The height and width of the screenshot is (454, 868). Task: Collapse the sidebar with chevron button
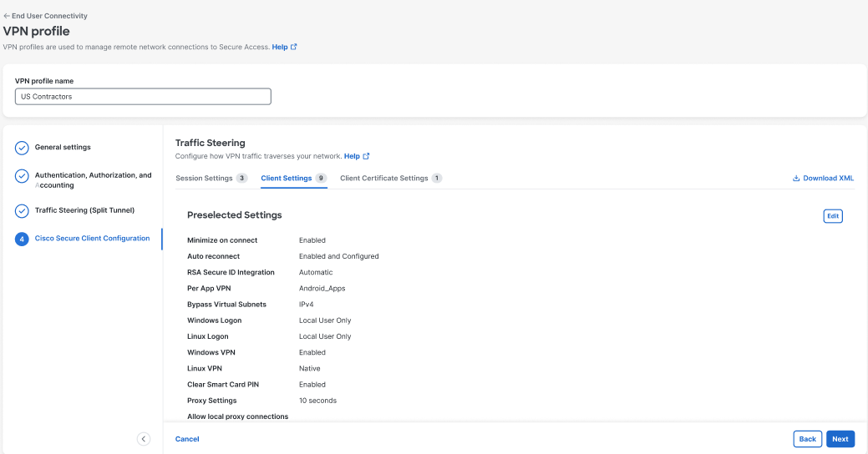coord(144,439)
